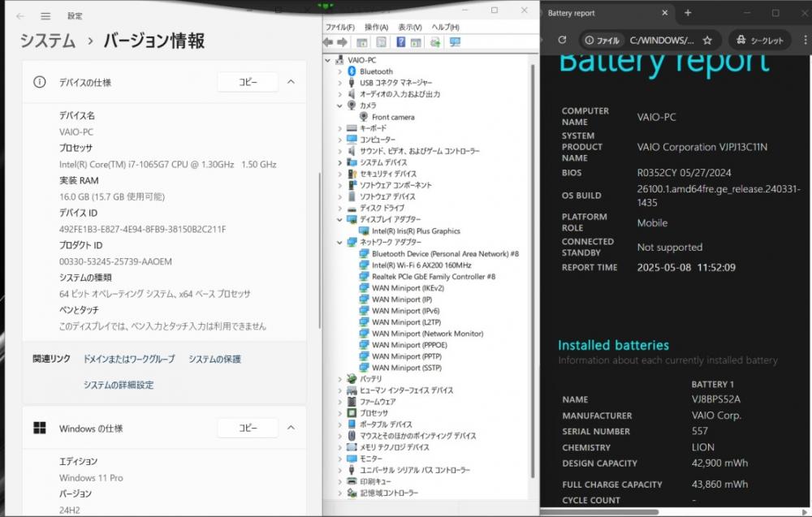This screenshot has height=517, width=812.
Task: Select the メモリ テクノロジ デバイス row
Action: coord(395,447)
